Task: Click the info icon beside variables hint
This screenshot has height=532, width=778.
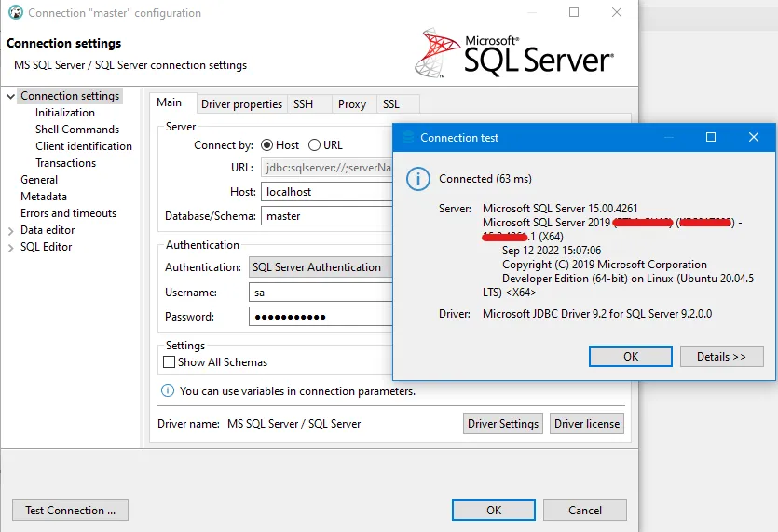Action: [168, 390]
